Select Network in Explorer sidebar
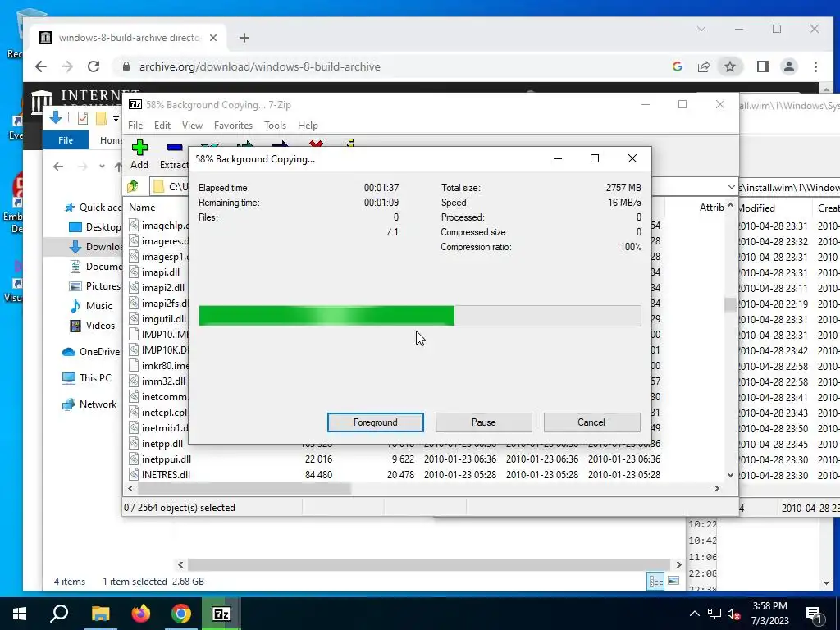Viewport: 840px width, 630px height. [x=89, y=404]
